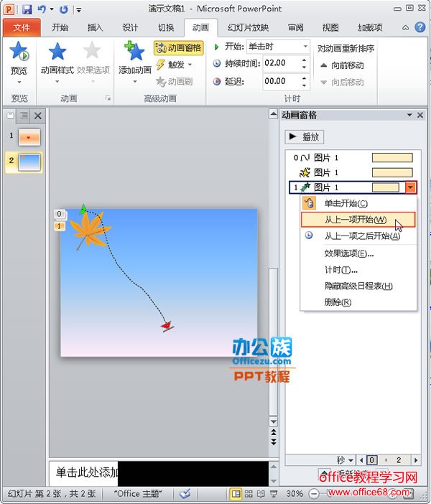Click the red motion path end arrow
431x504 pixels.
click(x=167, y=326)
